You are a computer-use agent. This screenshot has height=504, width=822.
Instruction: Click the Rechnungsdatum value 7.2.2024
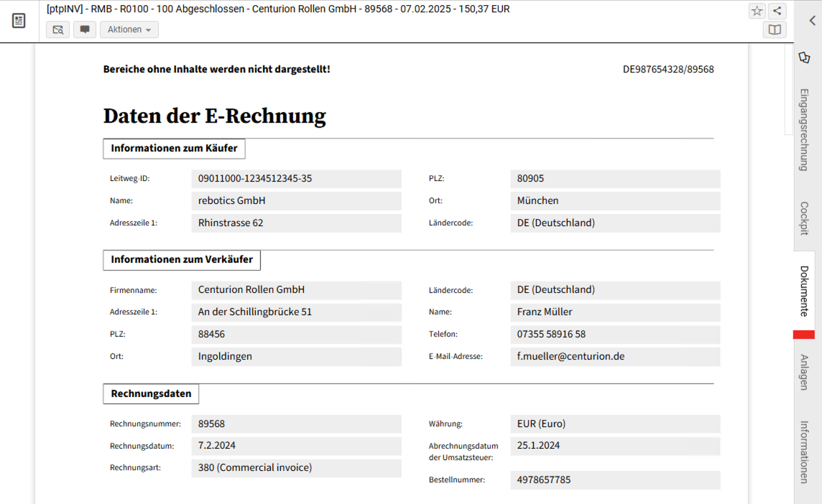click(x=296, y=446)
